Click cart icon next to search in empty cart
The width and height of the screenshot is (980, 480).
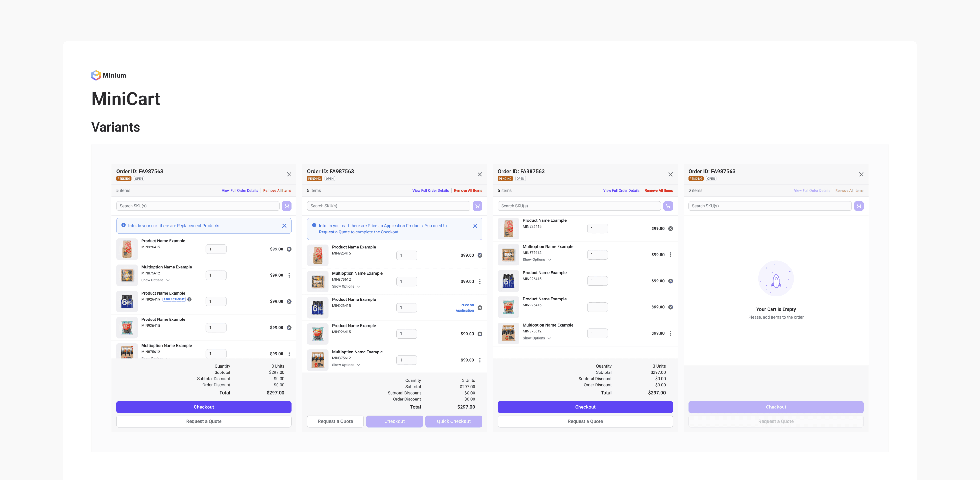(859, 206)
